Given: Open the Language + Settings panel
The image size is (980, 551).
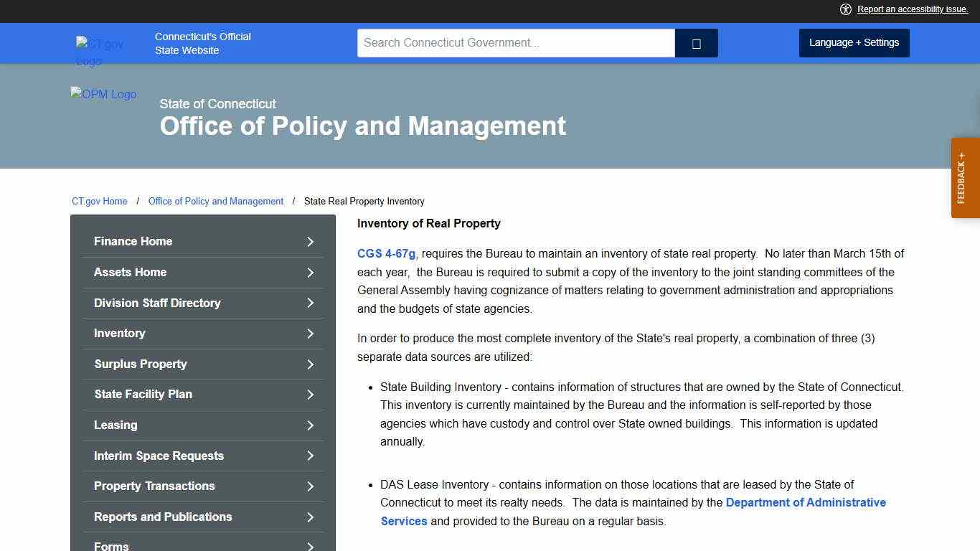Looking at the screenshot, I should [x=854, y=42].
